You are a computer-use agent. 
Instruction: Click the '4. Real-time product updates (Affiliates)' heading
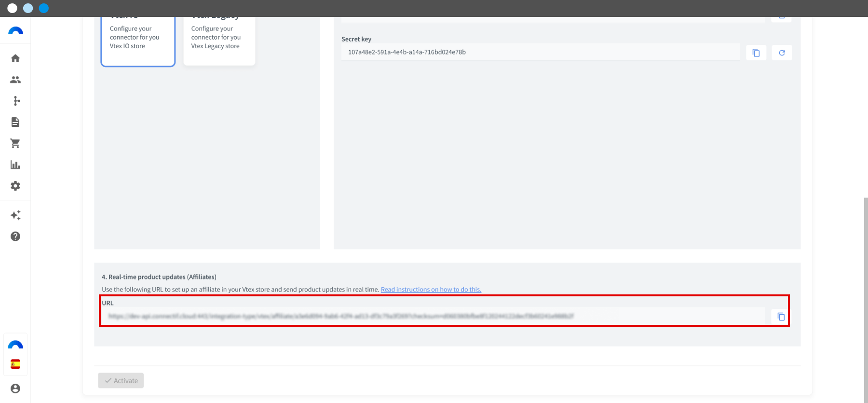click(x=159, y=277)
